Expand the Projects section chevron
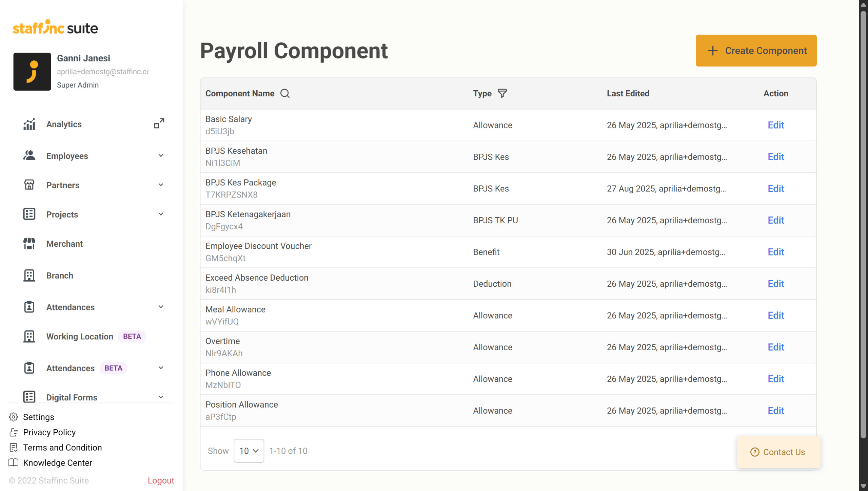The height and width of the screenshot is (491, 868). coord(161,214)
